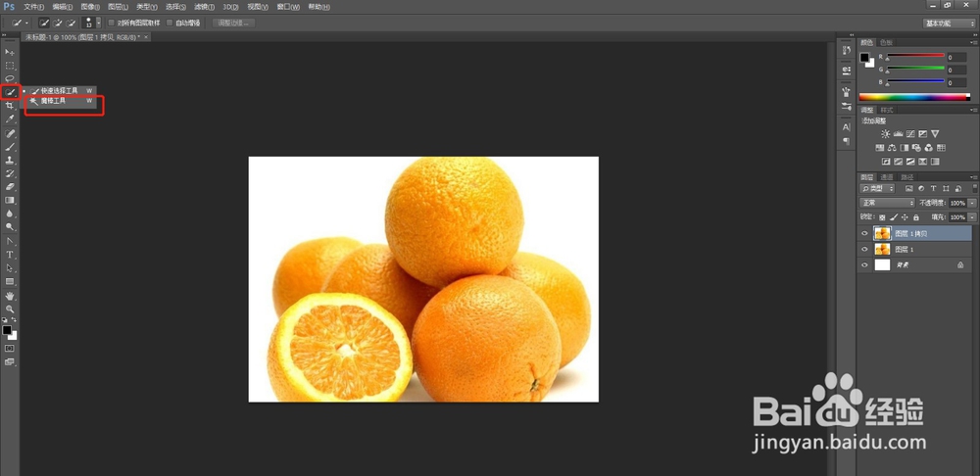Switch to the Styles tab
This screenshot has height=476, width=980.
pyautogui.click(x=886, y=110)
